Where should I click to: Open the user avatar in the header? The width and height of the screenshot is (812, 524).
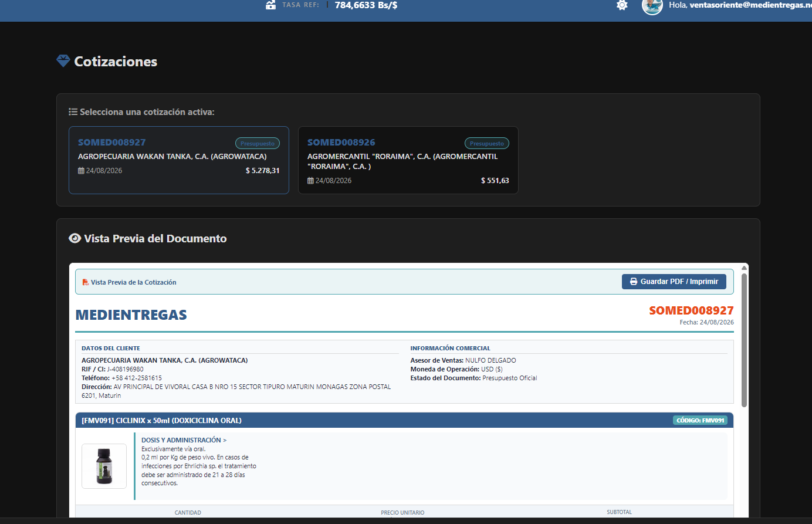(x=652, y=6)
